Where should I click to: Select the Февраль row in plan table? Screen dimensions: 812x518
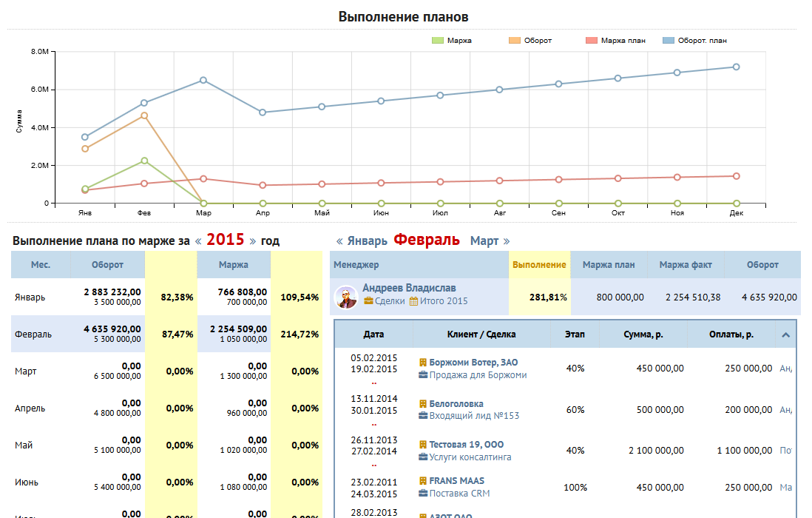(30, 334)
